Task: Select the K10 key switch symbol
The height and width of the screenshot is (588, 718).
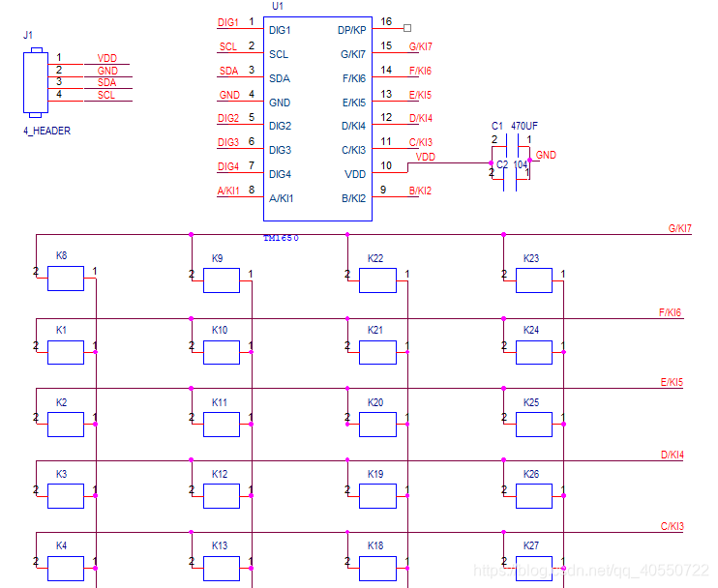Action: coord(222,352)
